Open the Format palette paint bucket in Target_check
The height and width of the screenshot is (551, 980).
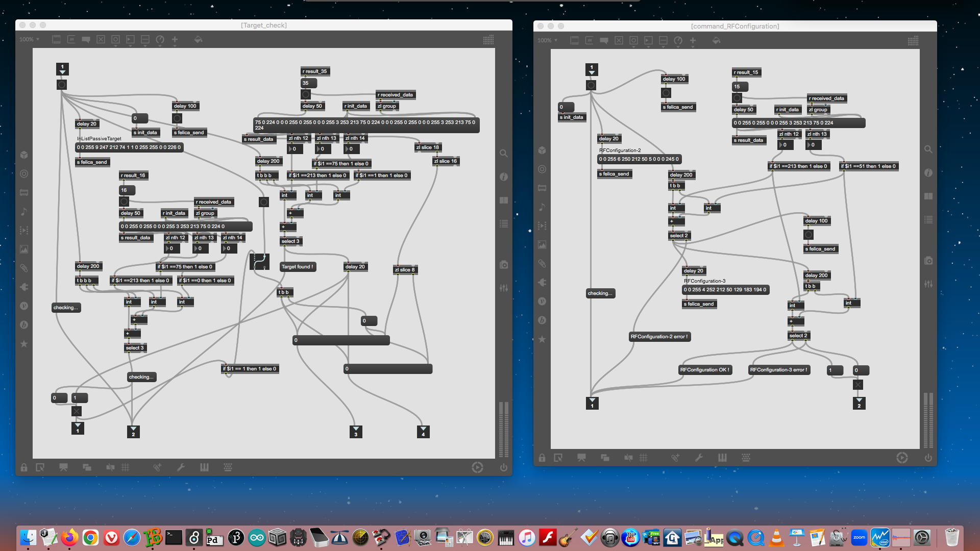click(x=198, y=39)
